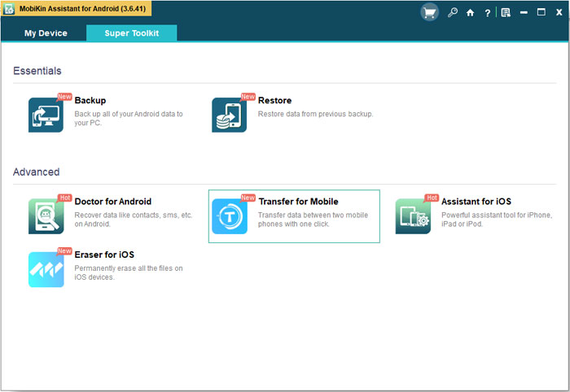
Task: Go to the home page icon
Action: click(x=470, y=13)
